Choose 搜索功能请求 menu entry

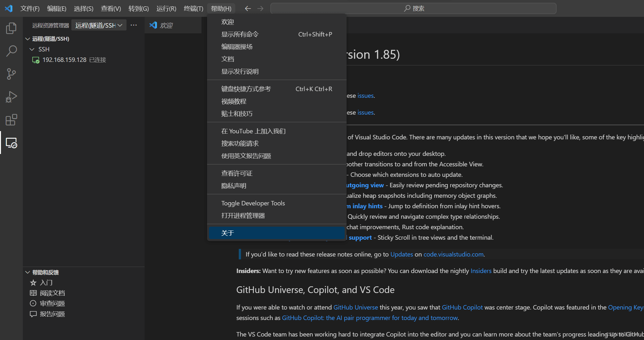276,143
